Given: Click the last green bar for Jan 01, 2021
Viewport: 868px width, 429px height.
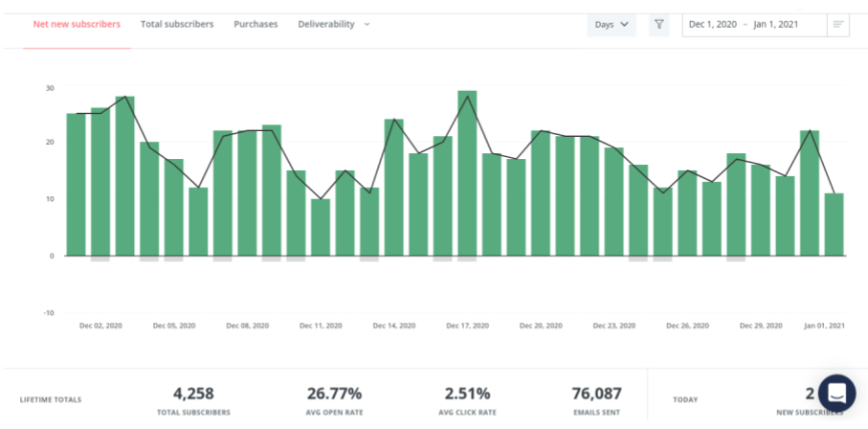Looking at the screenshot, I should pos(835,224).
